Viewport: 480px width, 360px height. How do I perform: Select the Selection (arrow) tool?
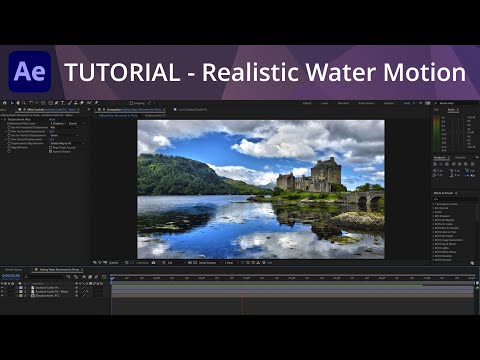(12, 103)
